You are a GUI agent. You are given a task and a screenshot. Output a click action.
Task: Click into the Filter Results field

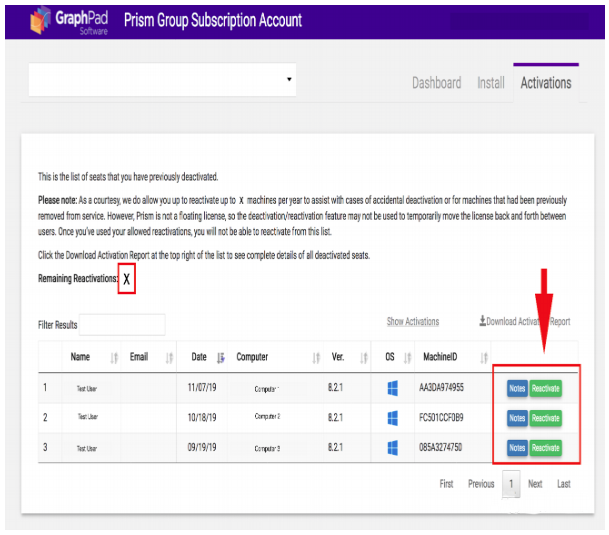point(122,325)
